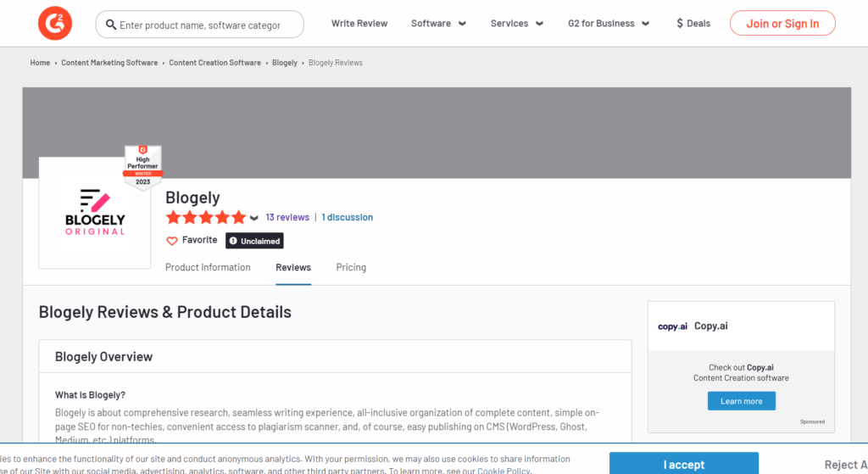Click the High Performer Winter 2023 badge
This screenshot has width=868, height=474.
click(x=142, y=168)
